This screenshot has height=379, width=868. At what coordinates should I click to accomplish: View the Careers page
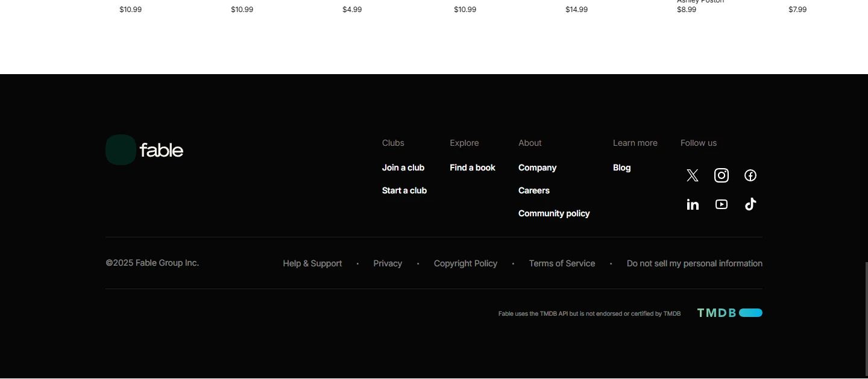pyautogui.click(x=534, y=190)
